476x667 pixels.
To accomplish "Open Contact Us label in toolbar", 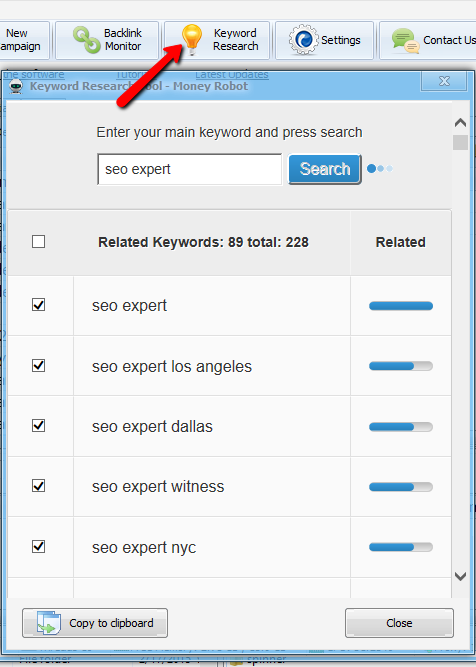I will pos(449,40).
